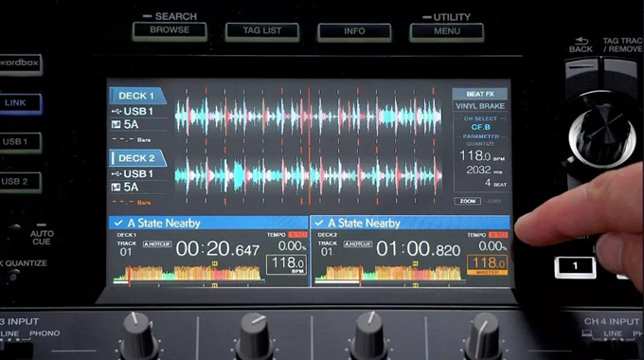Open the BROWSE search button
644x360 pixels.
pyautogui.click(x=170, y=31)
